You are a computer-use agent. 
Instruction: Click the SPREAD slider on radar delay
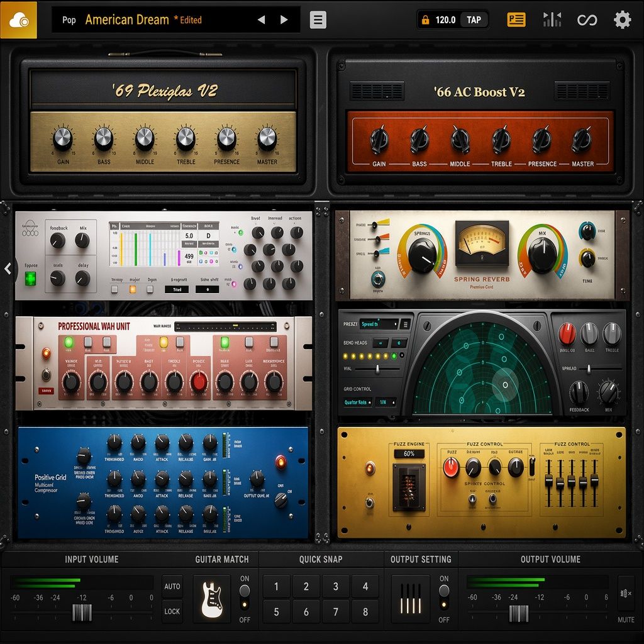click(x=589, y=369)
